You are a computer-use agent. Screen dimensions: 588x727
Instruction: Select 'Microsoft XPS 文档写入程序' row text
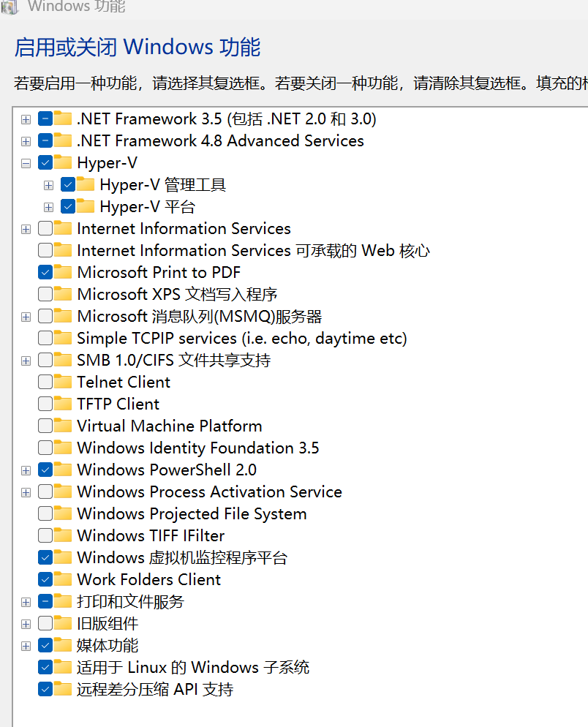point(177,295)
